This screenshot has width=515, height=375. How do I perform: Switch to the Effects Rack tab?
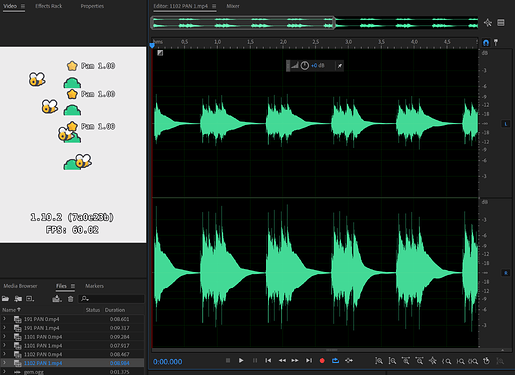[49, 6]
